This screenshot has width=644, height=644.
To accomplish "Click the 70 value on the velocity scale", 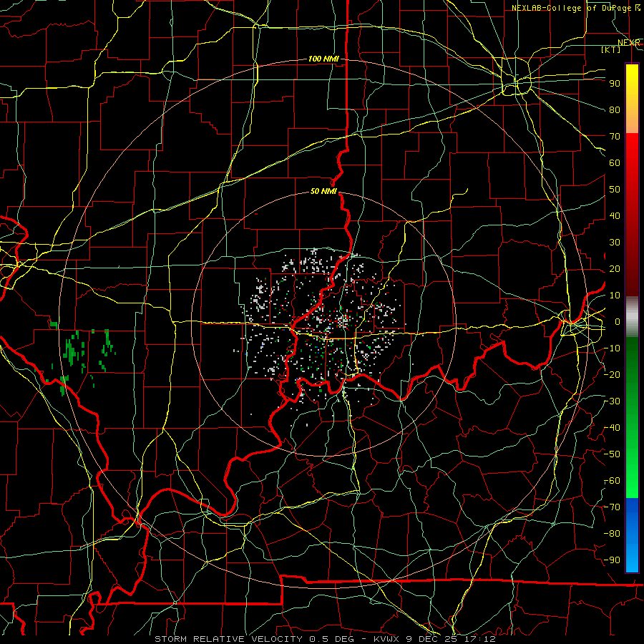I will [615, 137].
